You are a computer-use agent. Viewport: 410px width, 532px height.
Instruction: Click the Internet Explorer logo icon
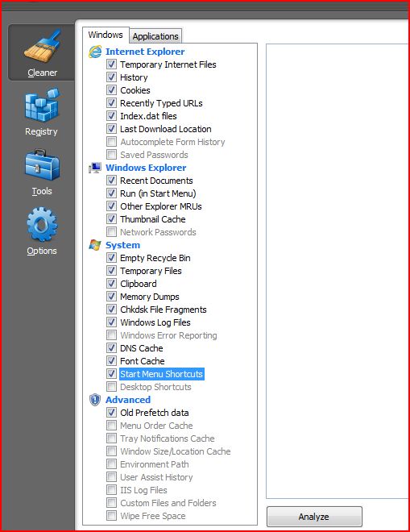coord(95,52)
